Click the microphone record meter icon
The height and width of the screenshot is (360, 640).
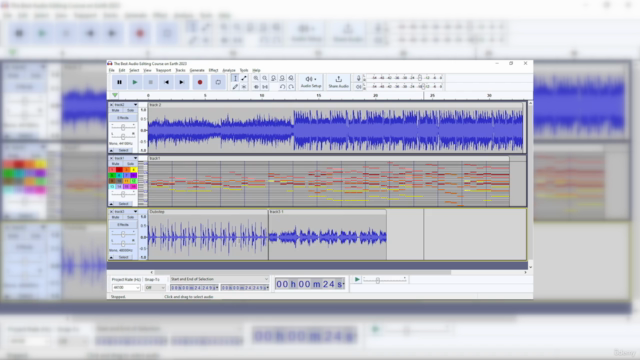[358, 78]
